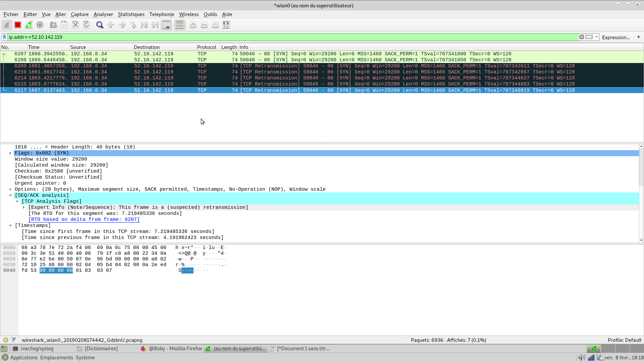Open the Aide menu
This screenshot has width=644, height=362.
[227, 14]
